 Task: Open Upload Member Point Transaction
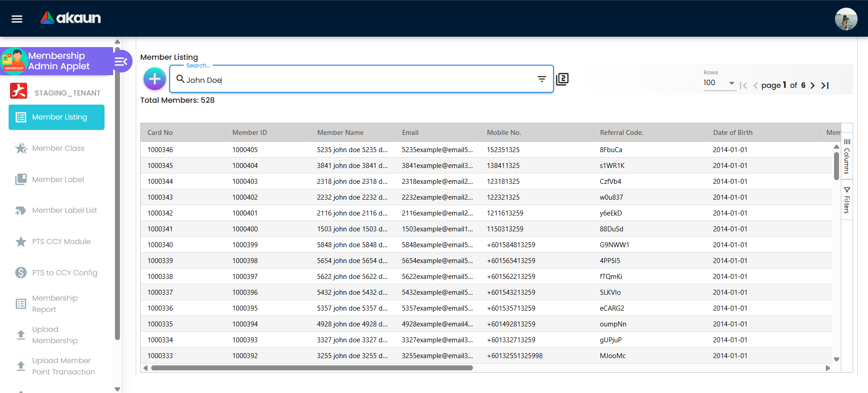[x=57, y=366]
